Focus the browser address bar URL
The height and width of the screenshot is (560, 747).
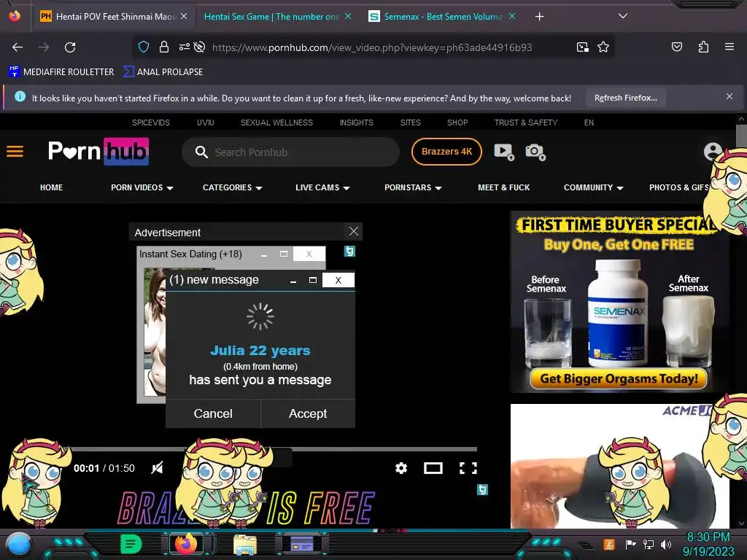[x=372, y=47]
